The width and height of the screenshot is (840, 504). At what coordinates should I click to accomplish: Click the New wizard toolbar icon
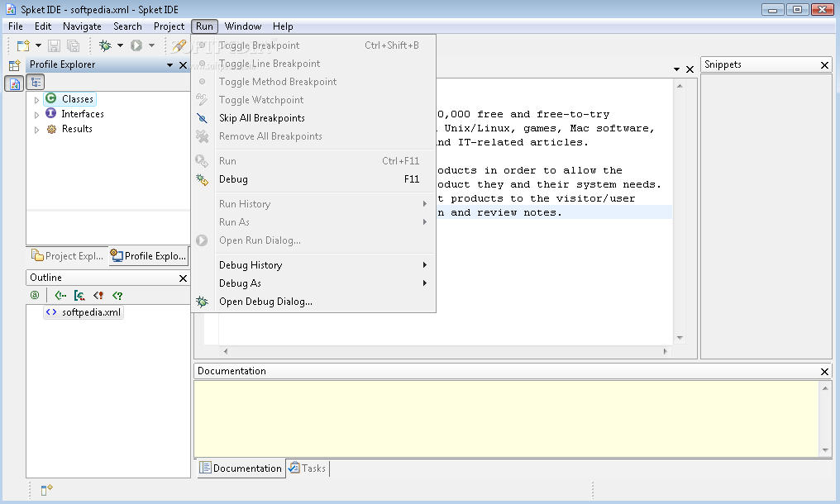click(23, 46)
